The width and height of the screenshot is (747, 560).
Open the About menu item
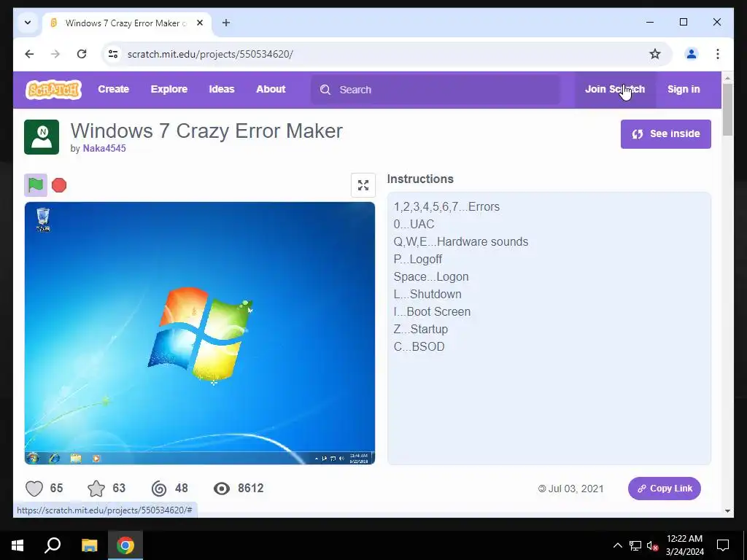click(x=271, y=89)
